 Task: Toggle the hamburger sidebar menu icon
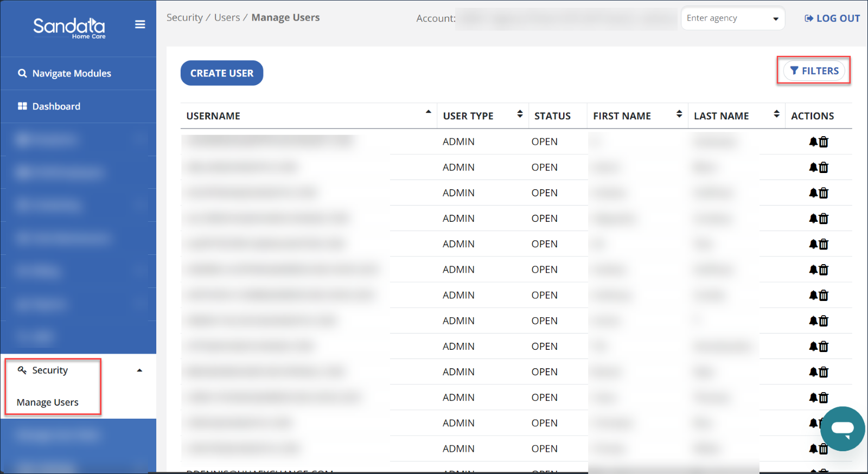pos(140,24)
